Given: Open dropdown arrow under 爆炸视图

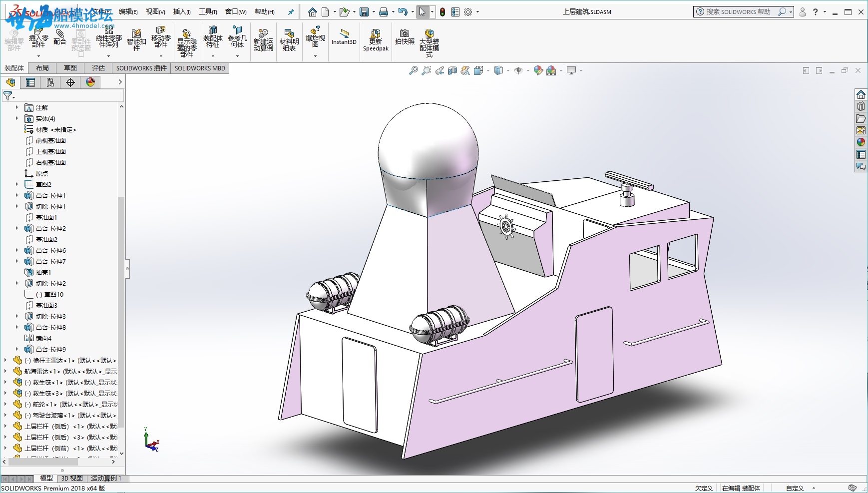Looking at the screenshot, I should coord(315,56).
